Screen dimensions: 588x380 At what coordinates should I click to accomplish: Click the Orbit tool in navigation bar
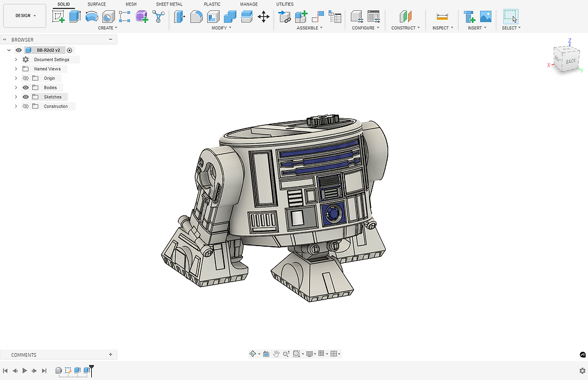point(253,354)
